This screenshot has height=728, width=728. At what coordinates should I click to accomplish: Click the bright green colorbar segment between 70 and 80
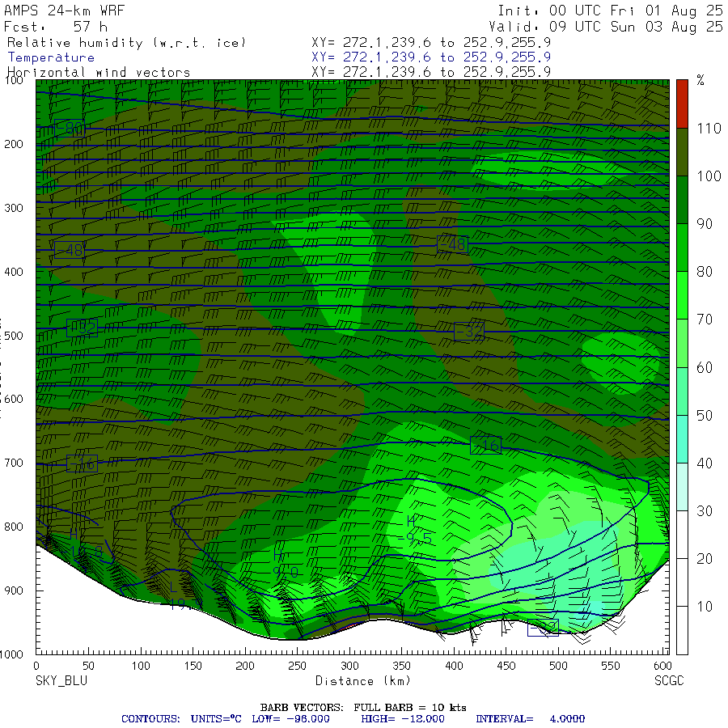tap(682, 295)
